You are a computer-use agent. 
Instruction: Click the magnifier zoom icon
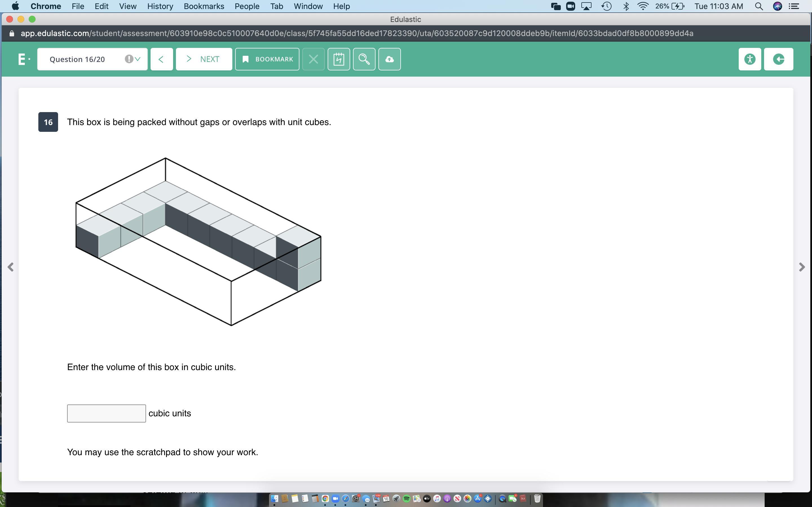pyautogui.click(x=364, y=59)
